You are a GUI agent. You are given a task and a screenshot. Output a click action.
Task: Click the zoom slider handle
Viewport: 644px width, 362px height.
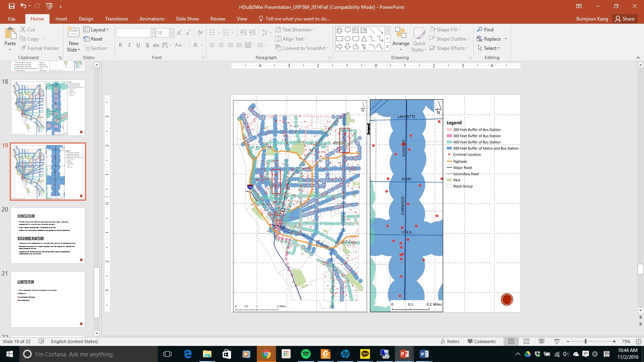coord(585,341)
